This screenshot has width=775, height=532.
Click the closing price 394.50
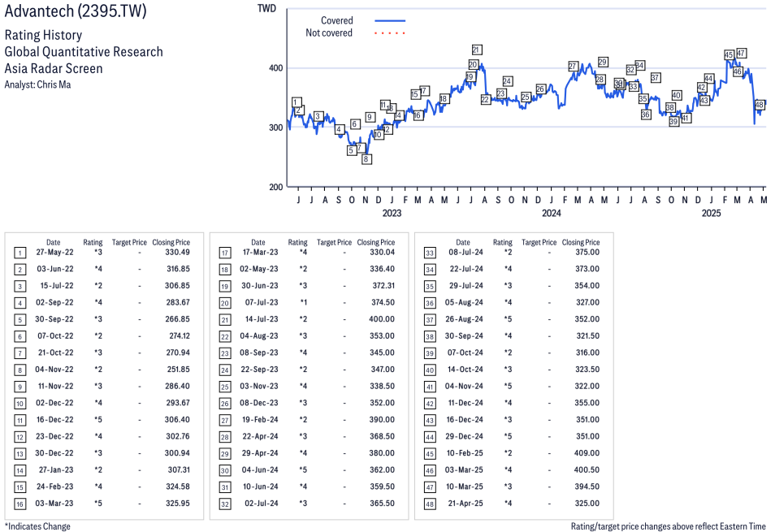(x=587, y=487)
